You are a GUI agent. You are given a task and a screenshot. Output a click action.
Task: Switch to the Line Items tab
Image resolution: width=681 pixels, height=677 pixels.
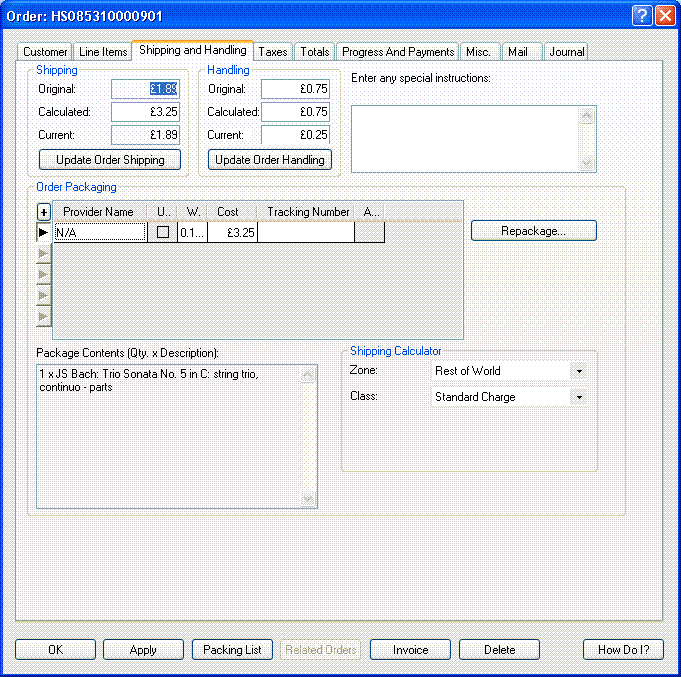[x=103, y=52]
